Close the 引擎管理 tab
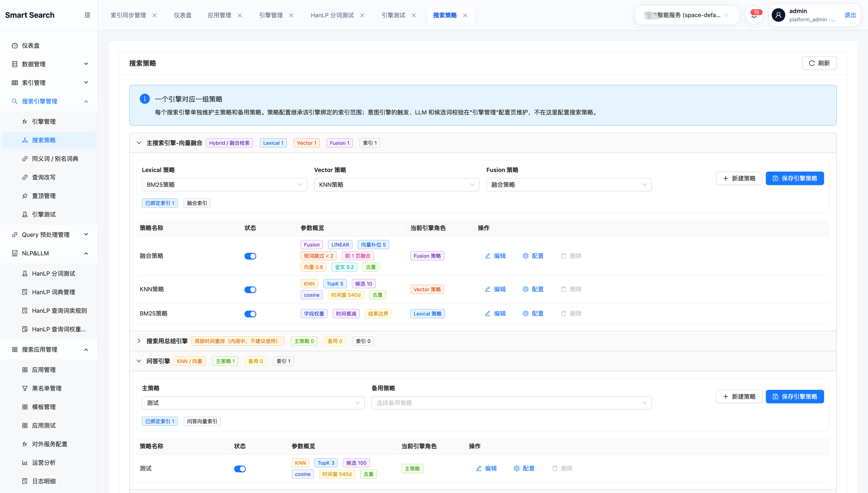Image resolution: width=868 pixels, height=493 pixels. pyautogui.click(x=291, y=15)
